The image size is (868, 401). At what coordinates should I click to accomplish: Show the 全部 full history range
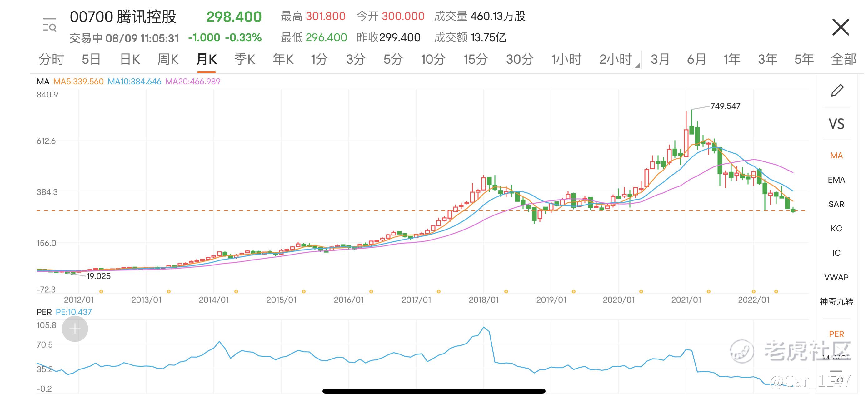point(843,60)
